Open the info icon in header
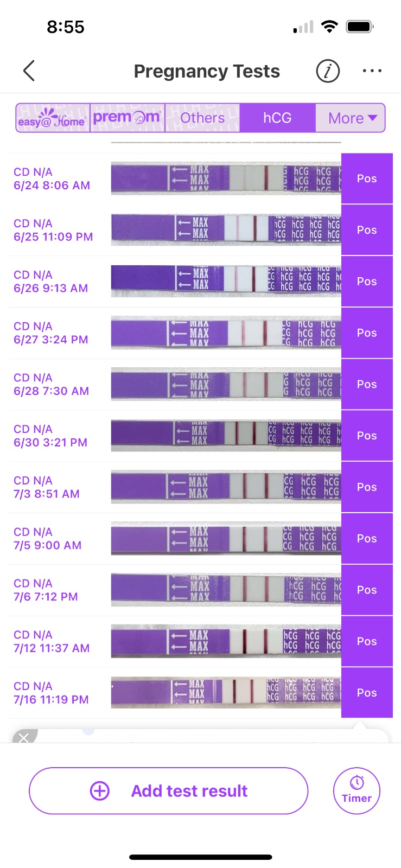 coord(328,71)
